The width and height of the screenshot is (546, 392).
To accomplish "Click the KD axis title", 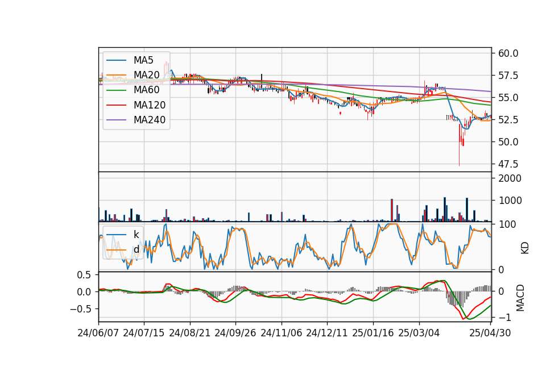I will pos(525,248).
